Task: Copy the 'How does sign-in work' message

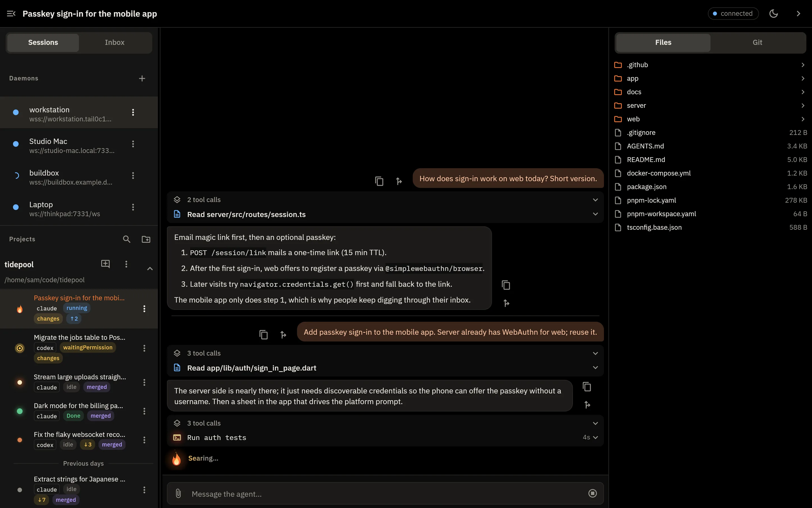Action: tap(379, 181)
